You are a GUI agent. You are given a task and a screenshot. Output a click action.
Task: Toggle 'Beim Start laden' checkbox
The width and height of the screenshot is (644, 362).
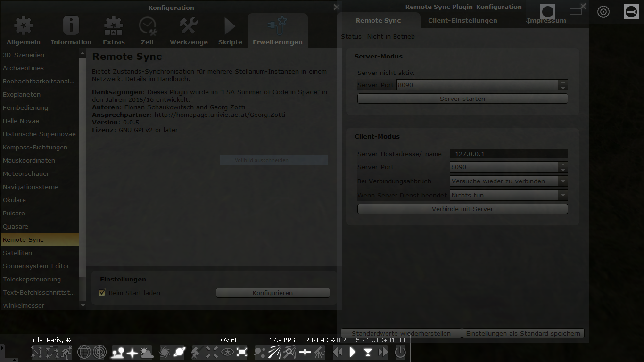pos(102,293)
